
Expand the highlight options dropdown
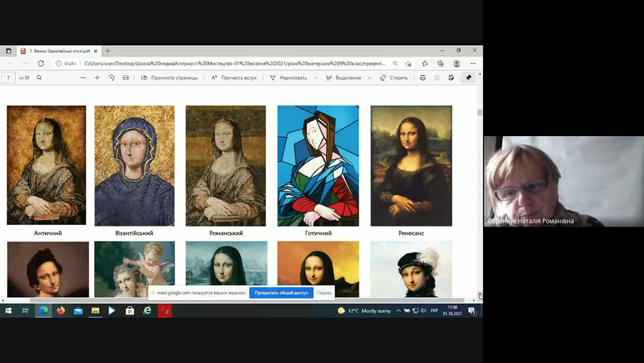point(369,78)
